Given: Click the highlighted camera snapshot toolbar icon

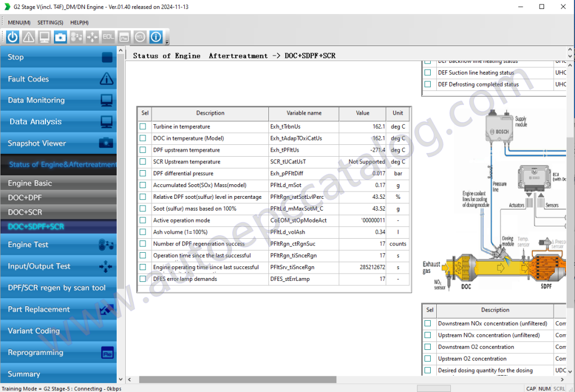Looking at the screenshot, I should [60, 37].
